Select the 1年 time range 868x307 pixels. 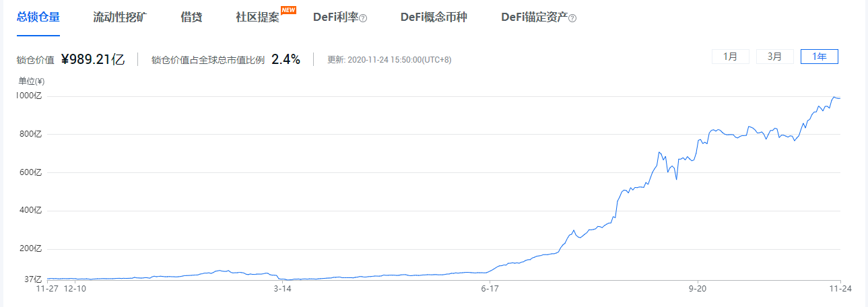point(820,57)
